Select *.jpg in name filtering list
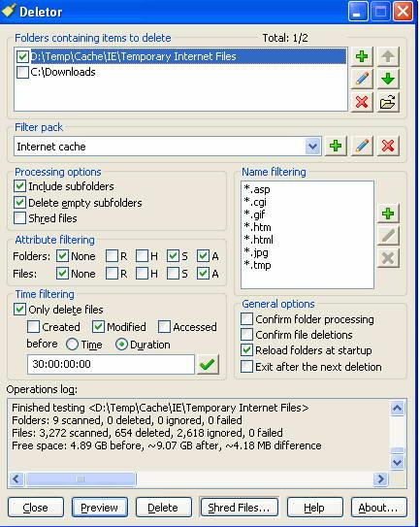 (256, 252)
